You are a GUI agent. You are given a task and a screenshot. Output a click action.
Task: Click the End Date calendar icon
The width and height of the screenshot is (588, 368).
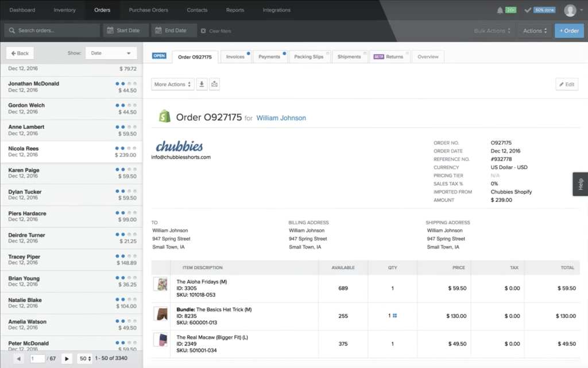click(x=158, y=30)
